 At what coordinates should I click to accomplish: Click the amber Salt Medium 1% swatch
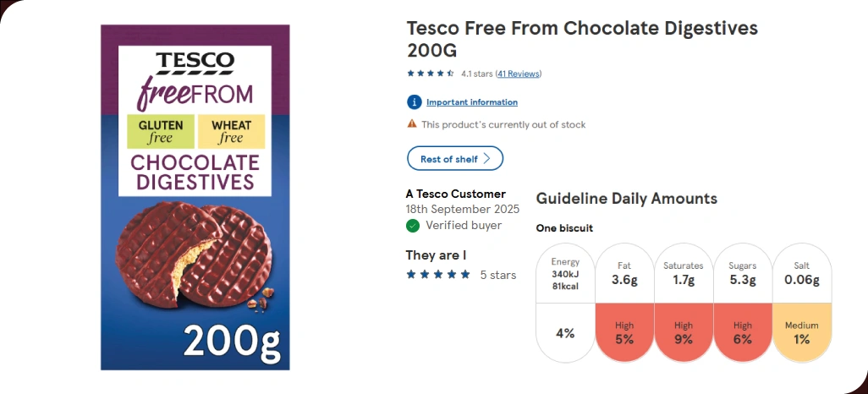pyautogui.click(x=801, y=332)
